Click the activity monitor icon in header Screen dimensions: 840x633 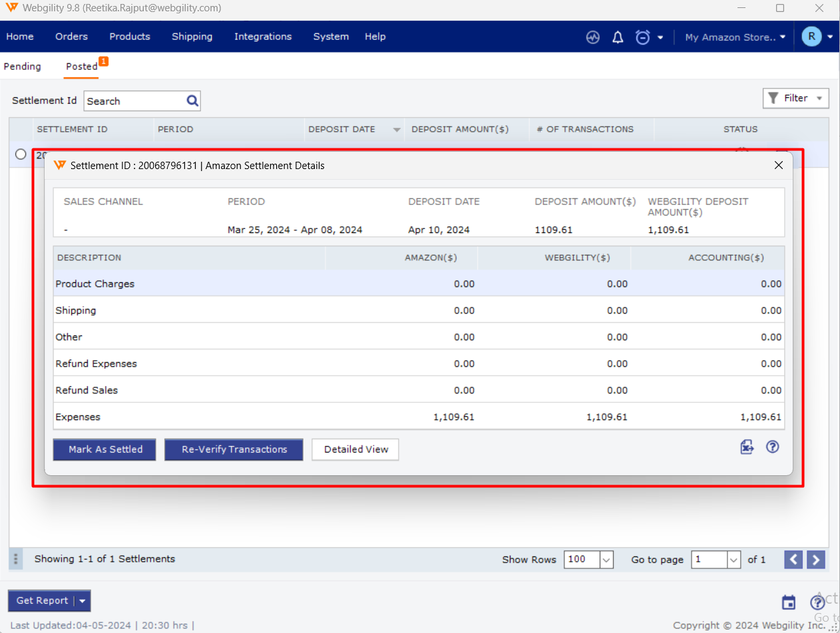592,37
